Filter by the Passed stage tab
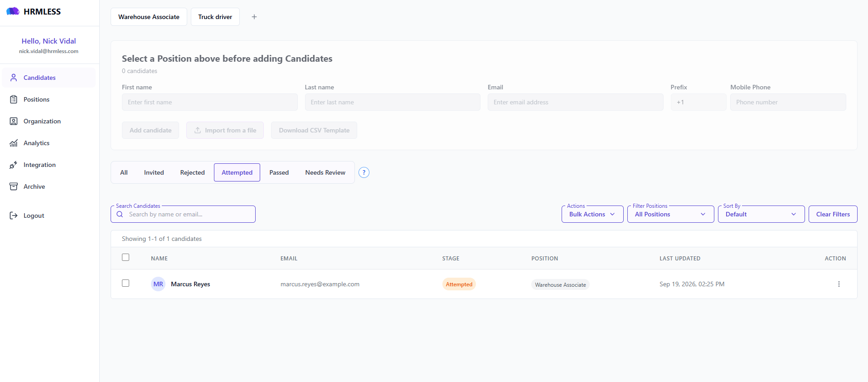Image resolution: width=868 pixels, height=382 pixels. 279,172
